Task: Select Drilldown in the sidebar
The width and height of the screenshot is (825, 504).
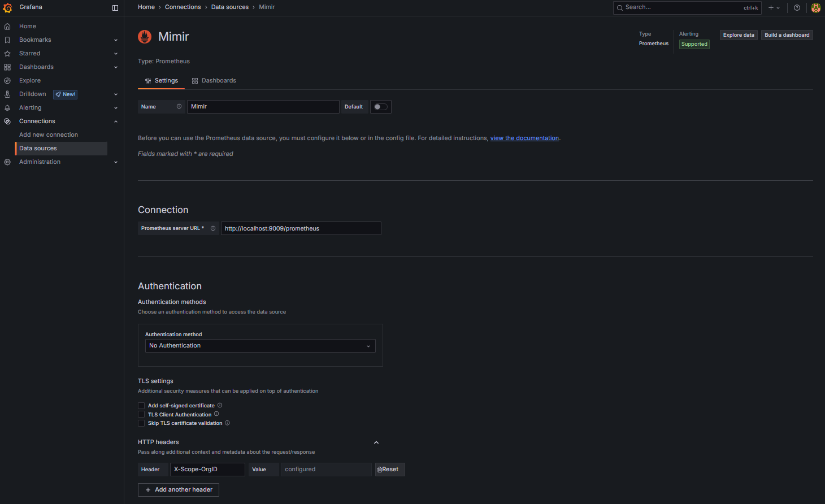Action: pos(32,94)
